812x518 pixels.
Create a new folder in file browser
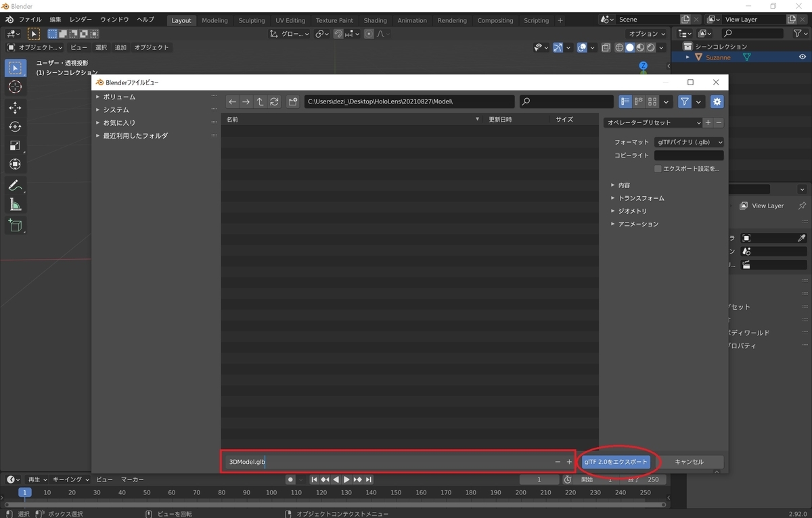coord(293,101)
